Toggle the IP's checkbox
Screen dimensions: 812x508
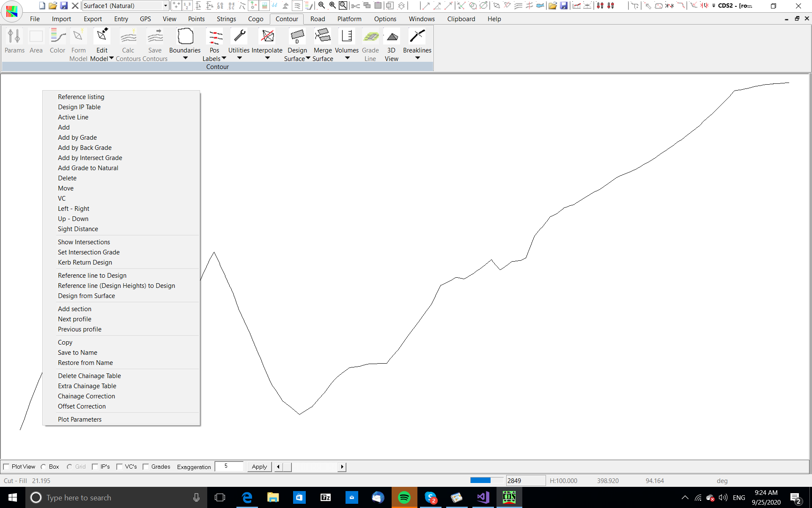(95, 467)
